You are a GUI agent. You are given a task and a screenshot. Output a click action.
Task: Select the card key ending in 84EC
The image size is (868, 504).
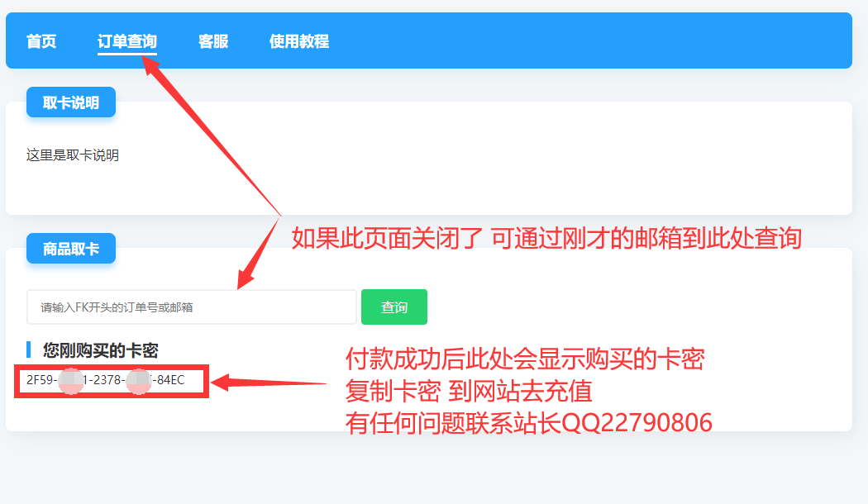click(106, 380)
